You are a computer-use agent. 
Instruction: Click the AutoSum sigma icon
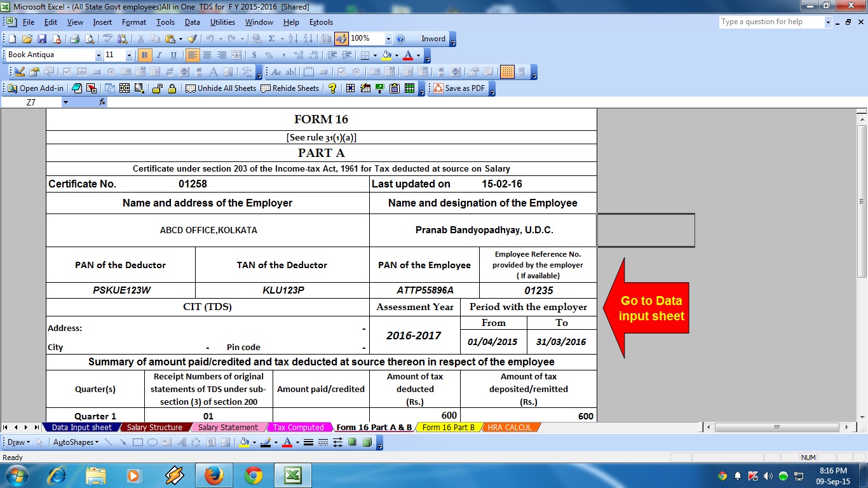coord(272,39)
